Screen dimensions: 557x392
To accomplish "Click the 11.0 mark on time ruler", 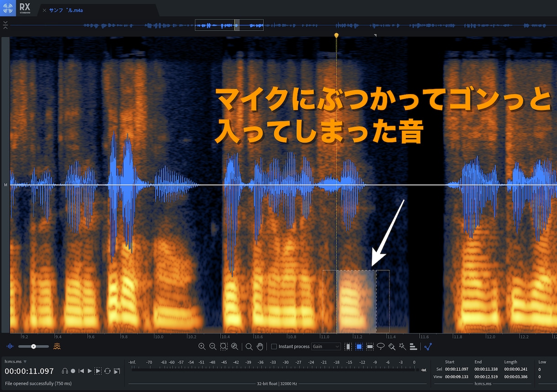I will (x=325, y=337).
